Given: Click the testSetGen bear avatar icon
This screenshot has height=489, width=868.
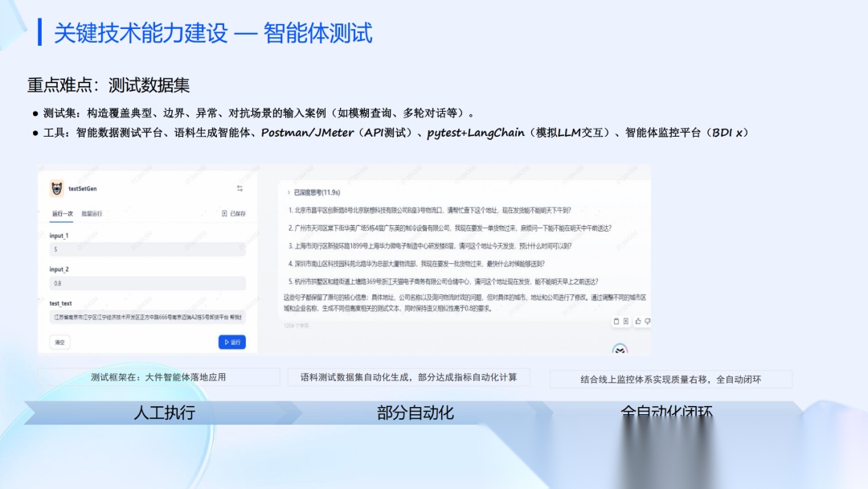Looking at the screenshot, I should [56, 188].
